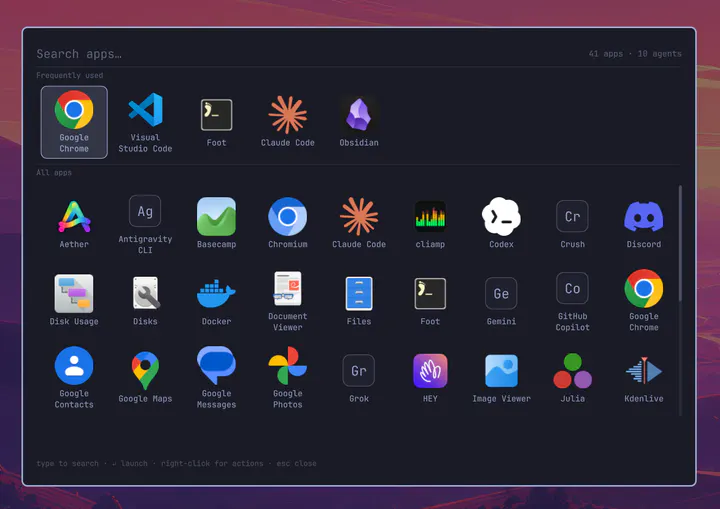Launch Obsidian app
Viewport: 720px width, 509px height.
point(359,122)
